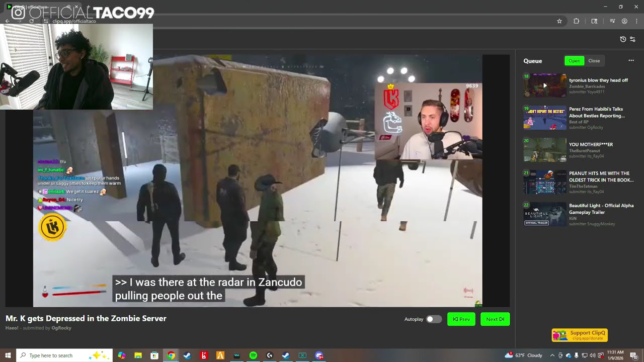Open tab search icon in Chrome toolbar

pyautogui.click(x=594, y=21)
